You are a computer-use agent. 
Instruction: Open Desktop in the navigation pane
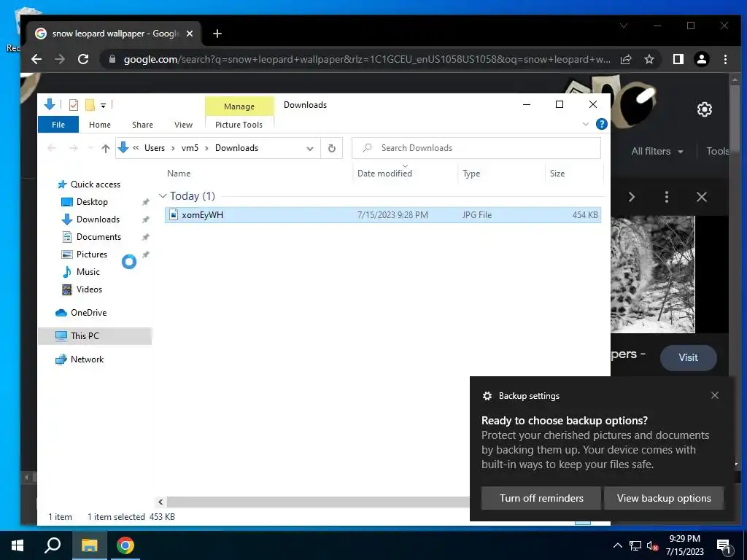(92, 202)
